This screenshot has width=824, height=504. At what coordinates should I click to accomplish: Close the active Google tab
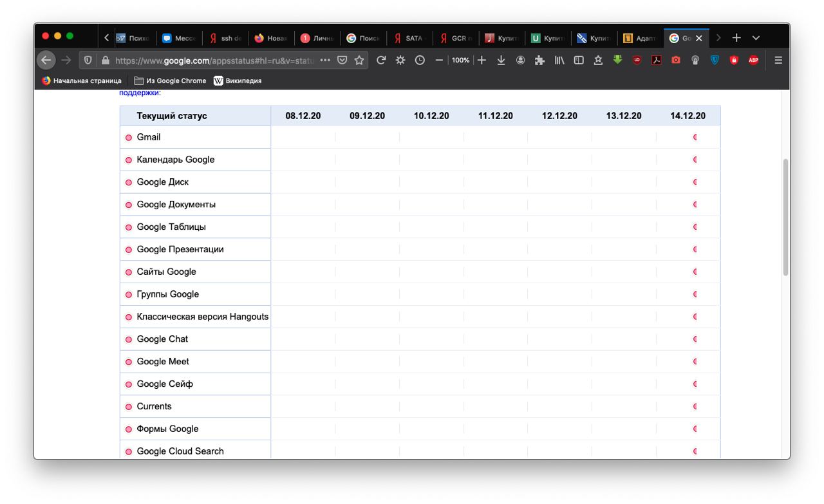coord(698,39)
